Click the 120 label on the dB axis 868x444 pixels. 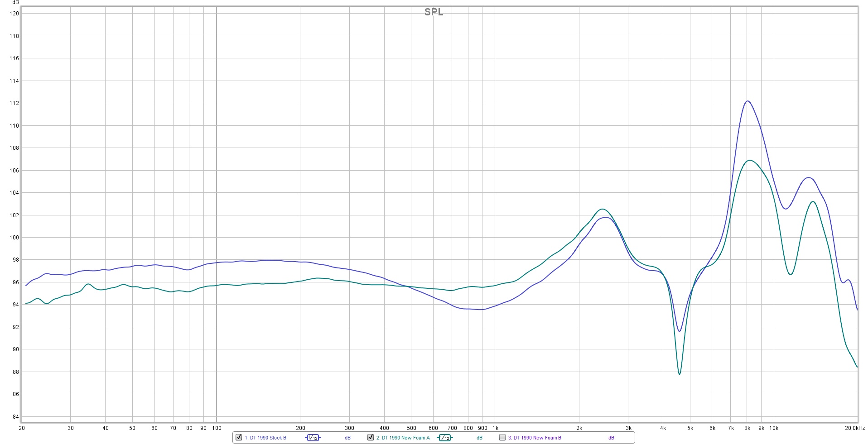click(14, 14)
